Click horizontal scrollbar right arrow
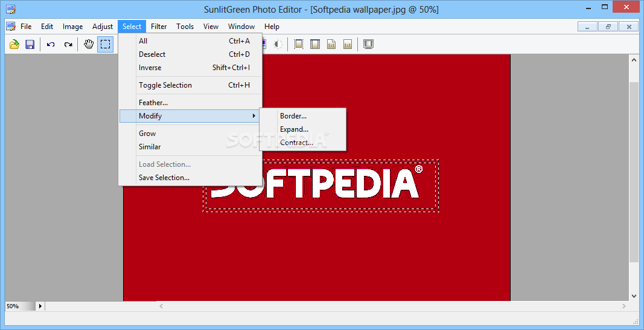The height and width of the screenshot is (330, 644). tap(624, 306)
